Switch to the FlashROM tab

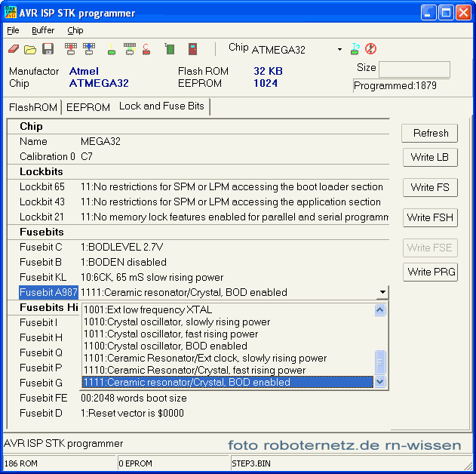tap(33, 107)
